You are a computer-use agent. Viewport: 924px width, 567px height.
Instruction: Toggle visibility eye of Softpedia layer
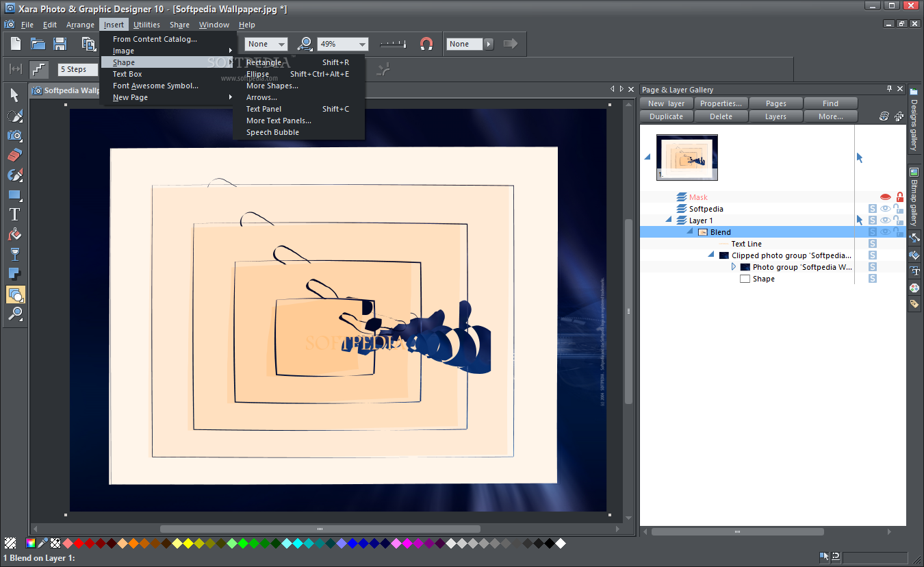[x=886, y=209]
